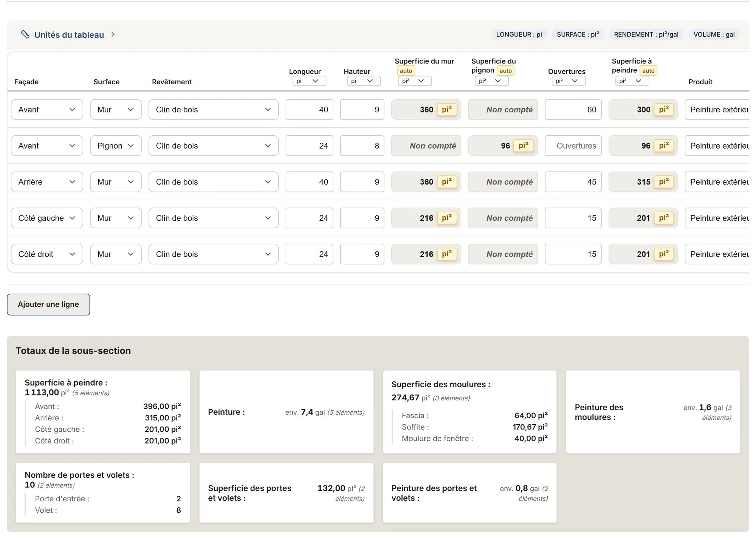Click the empty Ouvertures field in the Pignon row

[573, 146]
